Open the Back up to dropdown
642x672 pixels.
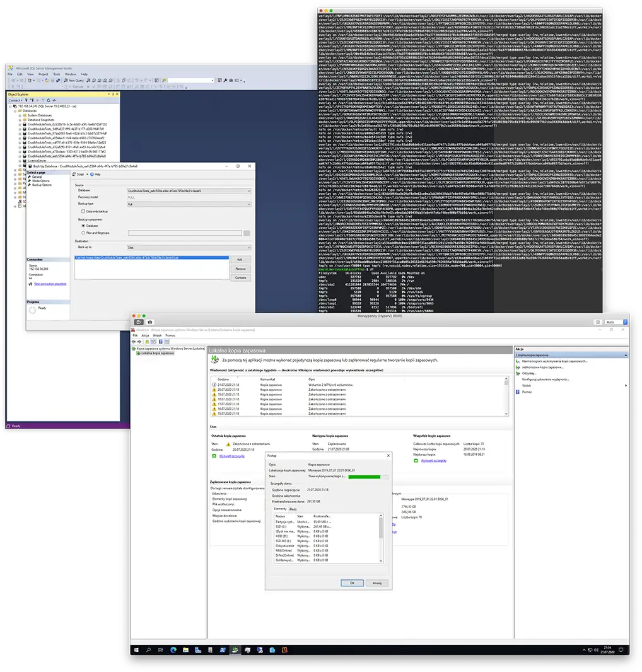189,248
